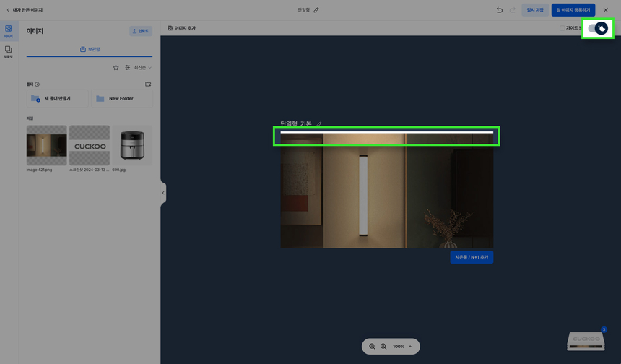Open the 이미지 panel in sidebar

pos(9,31)
